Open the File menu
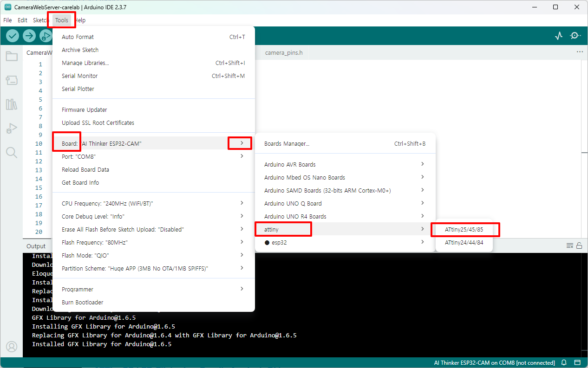 click(x=7, y=20)
